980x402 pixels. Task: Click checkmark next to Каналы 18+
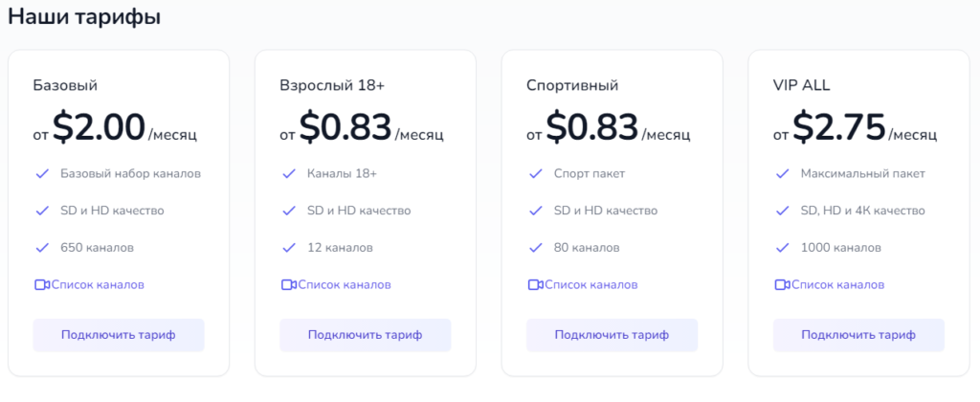[x=289, y=173]
